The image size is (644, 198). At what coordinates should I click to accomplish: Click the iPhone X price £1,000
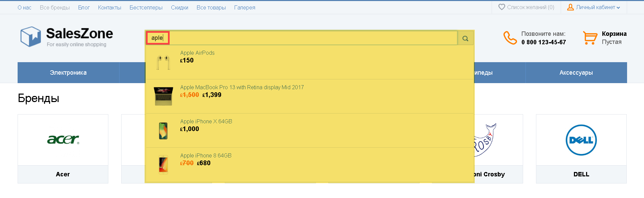point(189,129)
